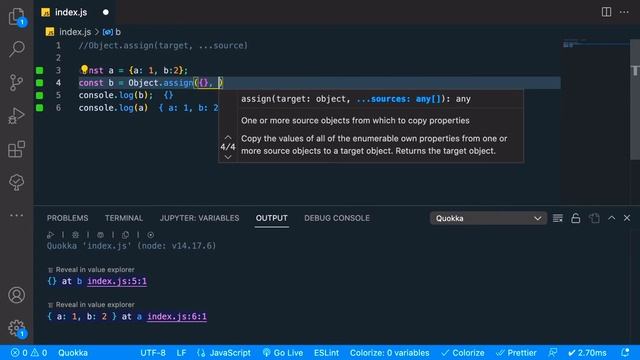
Task: Click unsaved dot on index.js tab
Action: [106, 12]
